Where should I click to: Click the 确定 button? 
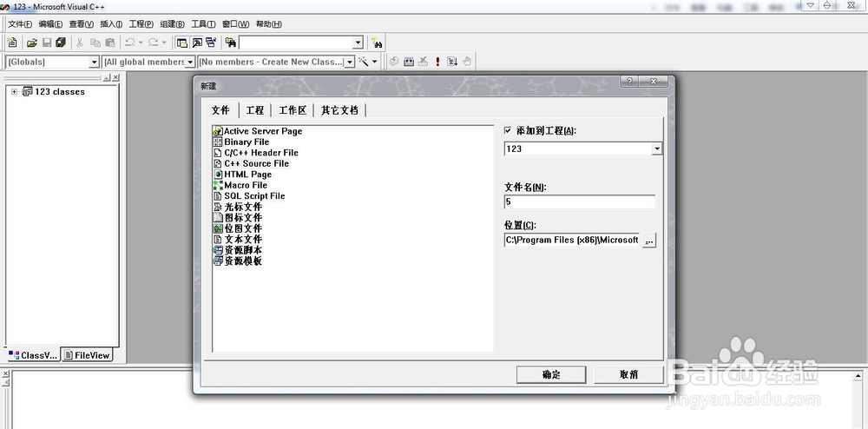[x=551, y=375]
